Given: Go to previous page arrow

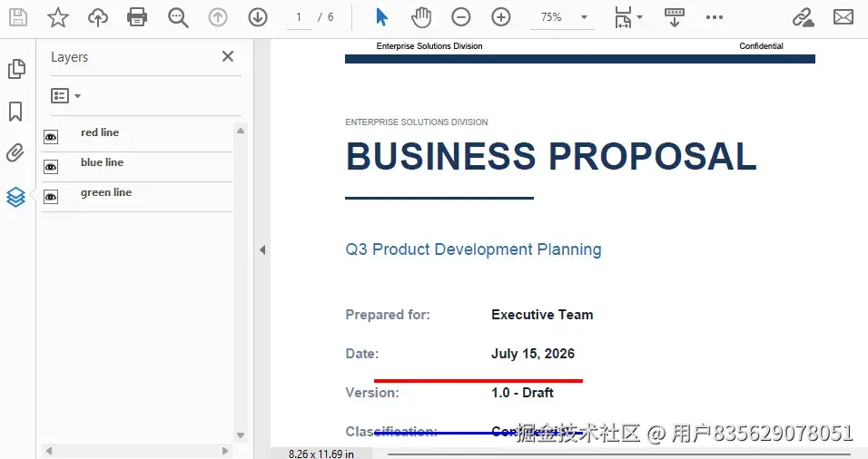Looking at the screenshot, I should click(218, 18).
